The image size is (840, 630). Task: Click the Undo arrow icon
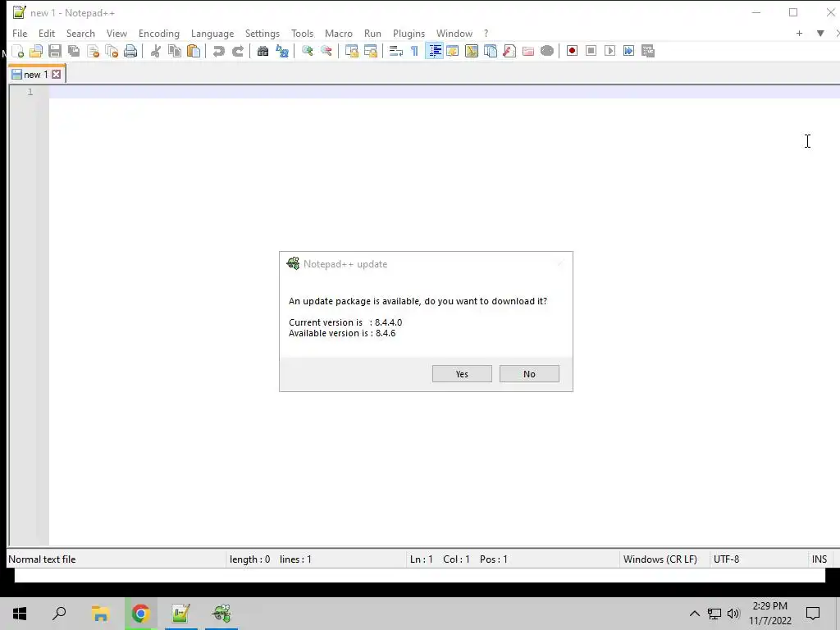coord(218,51)
